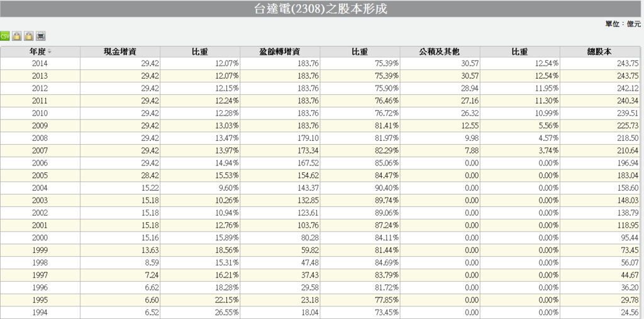This screenshot has height=319, width=644.
Task: Click total capital value 225.73
Action: 628,126
